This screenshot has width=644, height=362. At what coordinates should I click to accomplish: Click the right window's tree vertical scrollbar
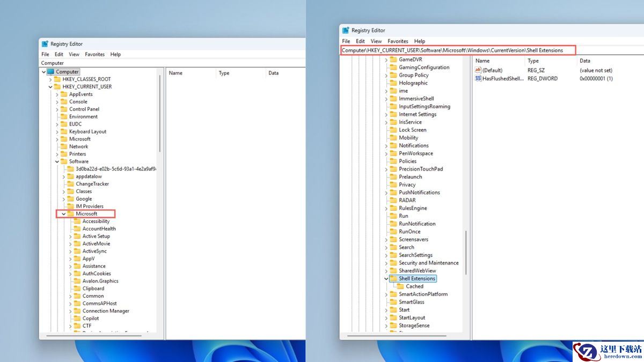click(466, 252)
